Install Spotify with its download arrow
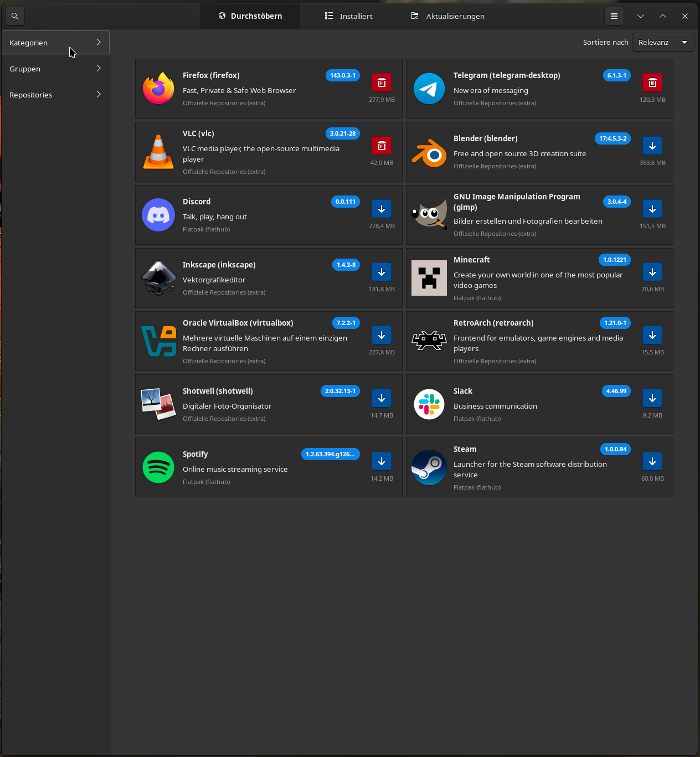 (x=382, y=461)
